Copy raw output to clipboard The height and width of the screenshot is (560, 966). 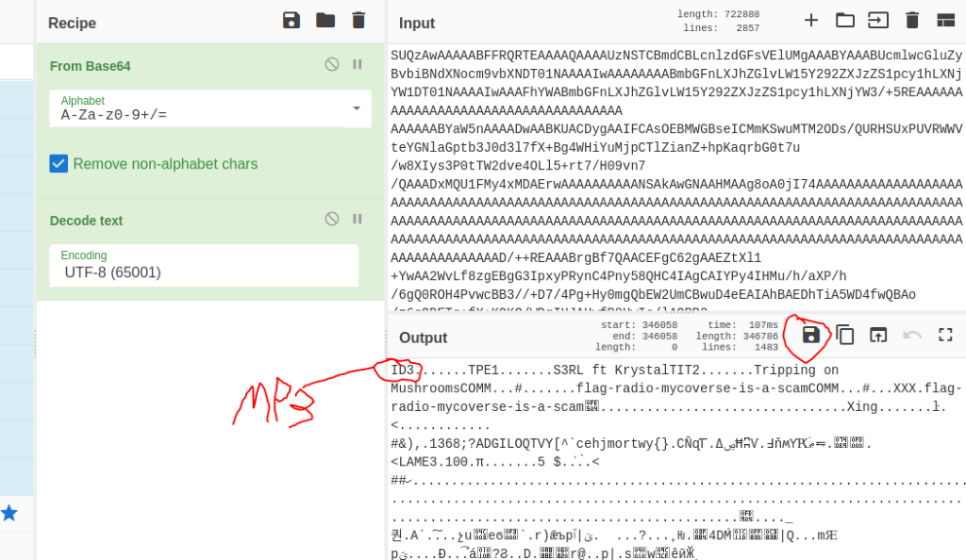(845, 335)
